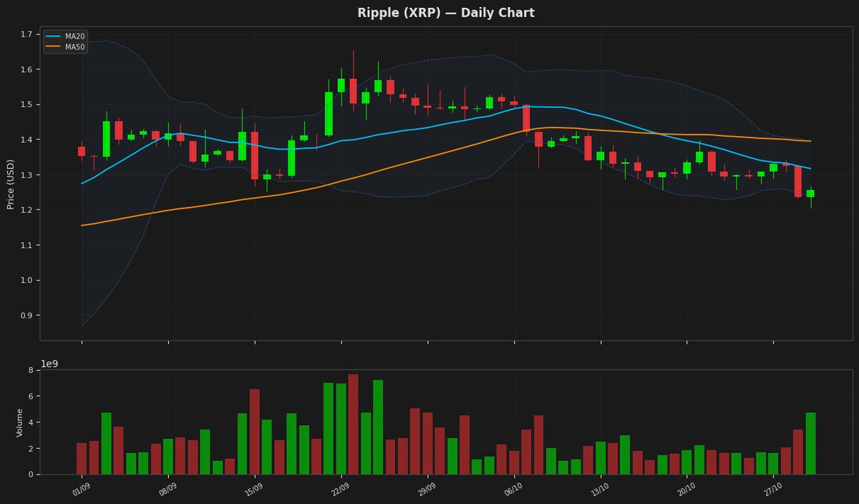Click the 1.1 price tick label
Viewport: 859px width, 504px height.
coord(27,245)
